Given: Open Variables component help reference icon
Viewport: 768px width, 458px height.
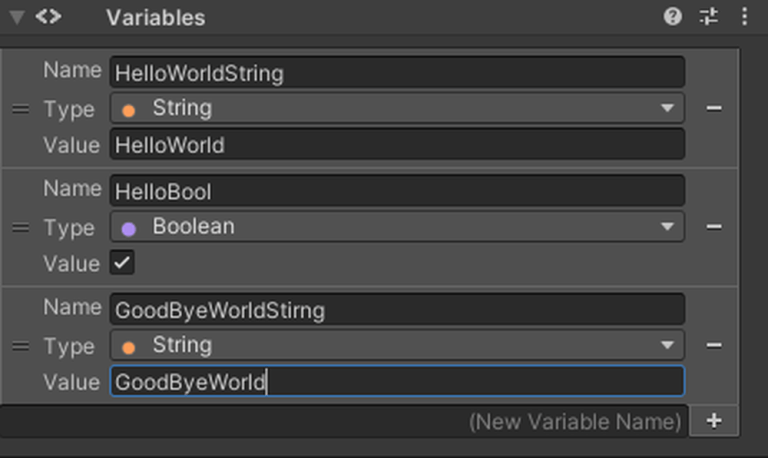Looking at the screenshot, I should 673,16.
